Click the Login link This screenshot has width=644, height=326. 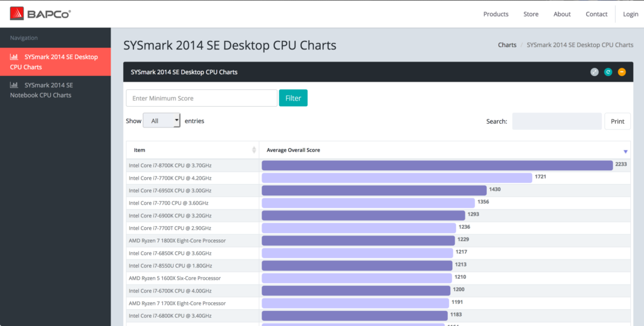pos(630,14)
